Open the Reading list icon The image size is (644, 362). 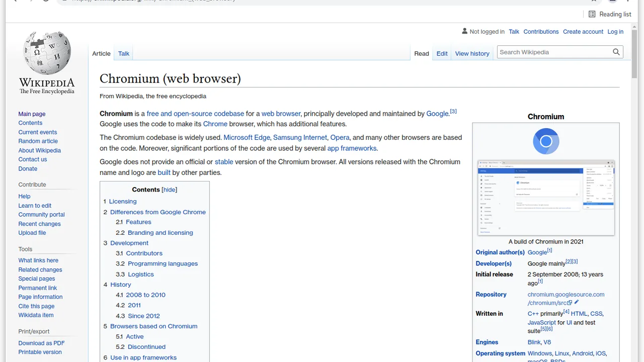click(592, 14)
